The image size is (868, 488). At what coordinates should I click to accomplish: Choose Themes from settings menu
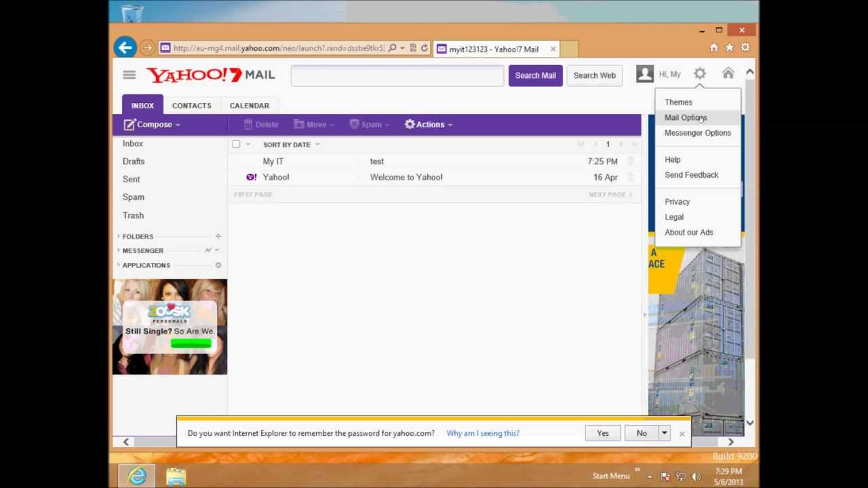(678, 102)
